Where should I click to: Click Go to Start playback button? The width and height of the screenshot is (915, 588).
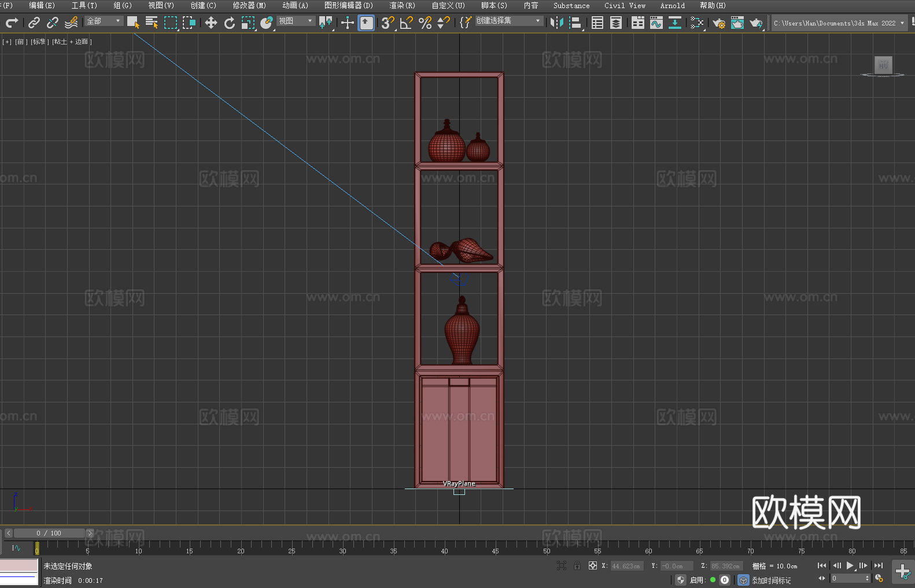[x=822, y=565]
